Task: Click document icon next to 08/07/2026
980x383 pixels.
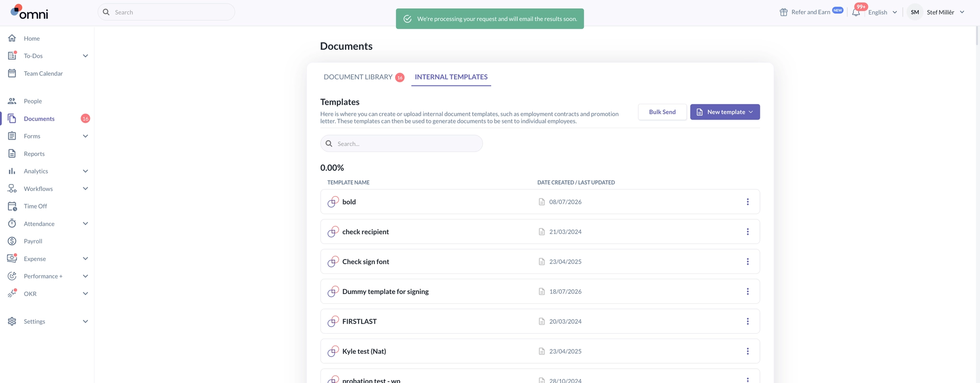Action: 542,202
